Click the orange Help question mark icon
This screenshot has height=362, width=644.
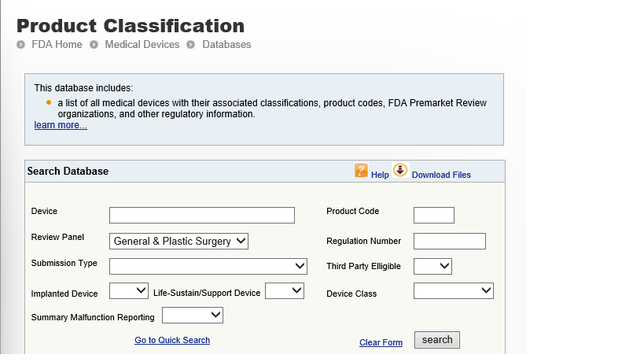pyautogui.click(x=362, y=171)
